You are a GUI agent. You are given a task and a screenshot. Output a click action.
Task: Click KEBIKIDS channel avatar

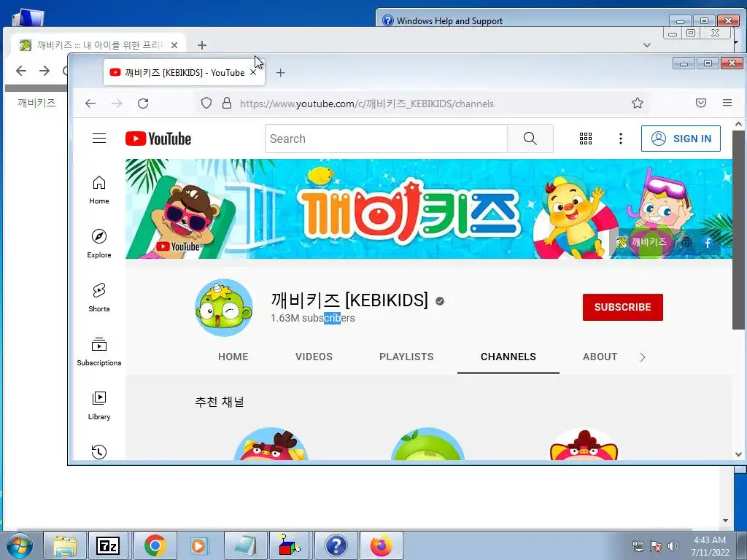224,308
